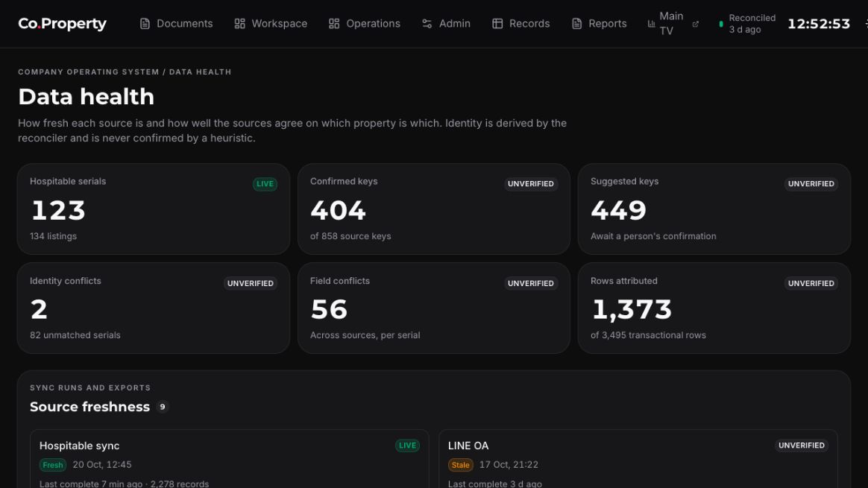The height and width of the screenshot is (488, 868).
Task: Click UNVERIFIED badge on Identity conflicts card
Action: point(251,283)
